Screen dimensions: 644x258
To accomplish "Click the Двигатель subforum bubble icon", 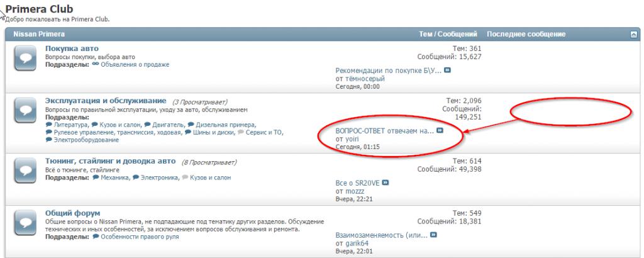I will pyautogui.click(x=147, y=125).
